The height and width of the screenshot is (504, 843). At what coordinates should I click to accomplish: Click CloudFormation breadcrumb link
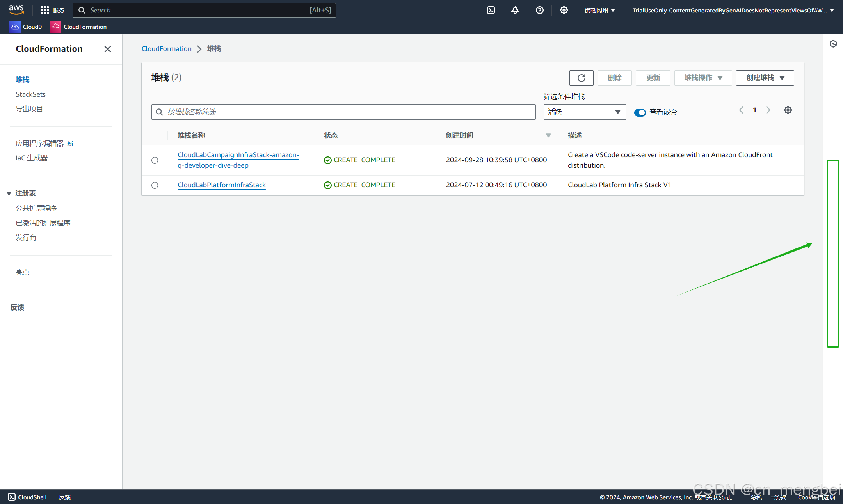(x=166, y=49)
